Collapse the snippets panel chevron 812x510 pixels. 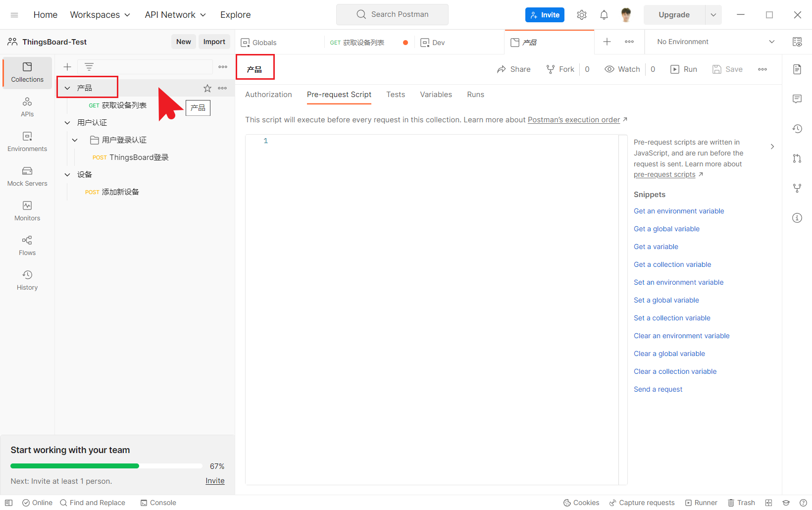[x=772, y=147]
